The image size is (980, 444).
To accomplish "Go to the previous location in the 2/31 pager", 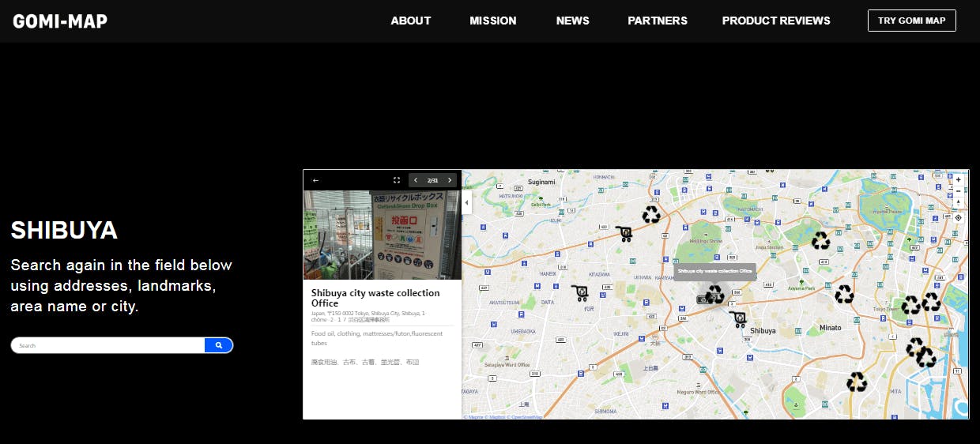I will pyautogui.click(x=416, y=180).
